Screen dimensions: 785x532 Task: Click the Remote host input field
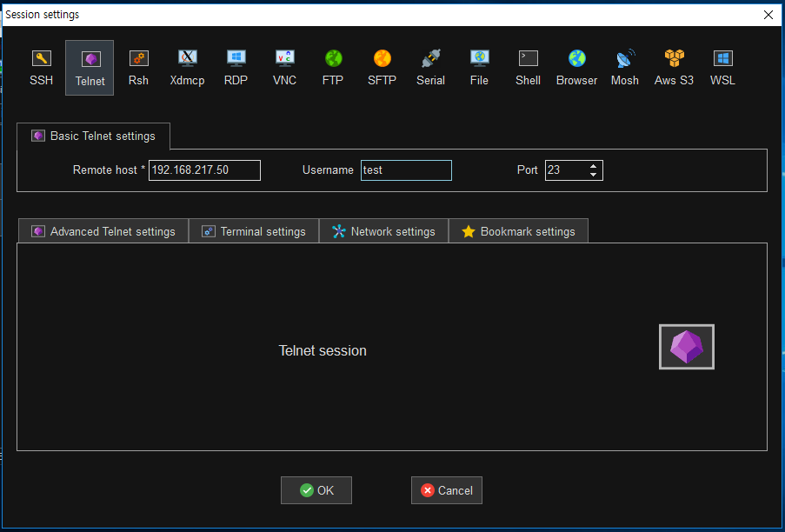pyautogui.click(x=204, y=170)
